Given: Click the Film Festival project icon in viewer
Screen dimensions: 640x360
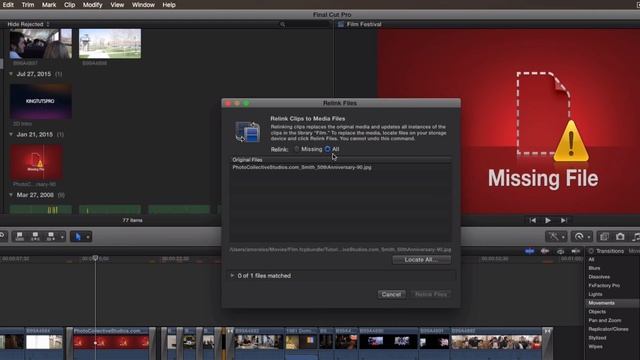Looking at the screenshot, I should pyautogui.click(x=341, y=24).
